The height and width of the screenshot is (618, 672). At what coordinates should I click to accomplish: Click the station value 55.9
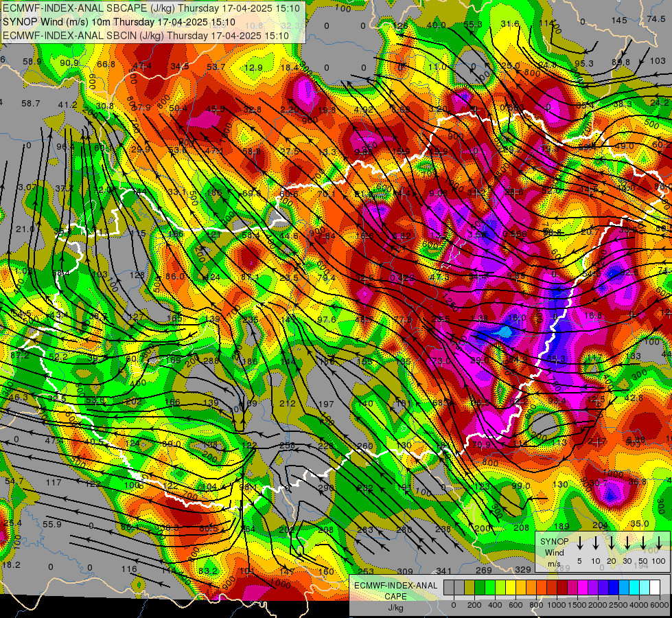pos(52,524)
